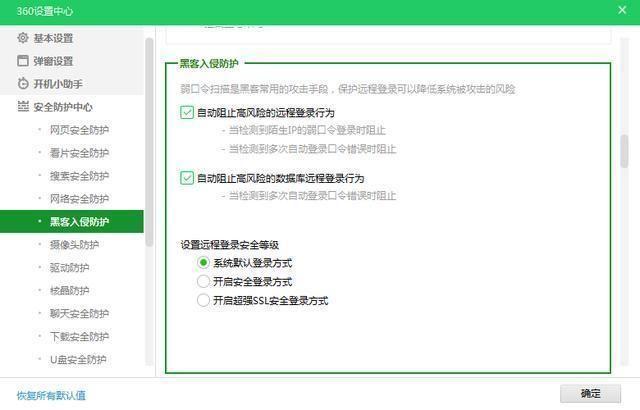
Task: Close the 360设置中心 window
Action: [622, 10]
